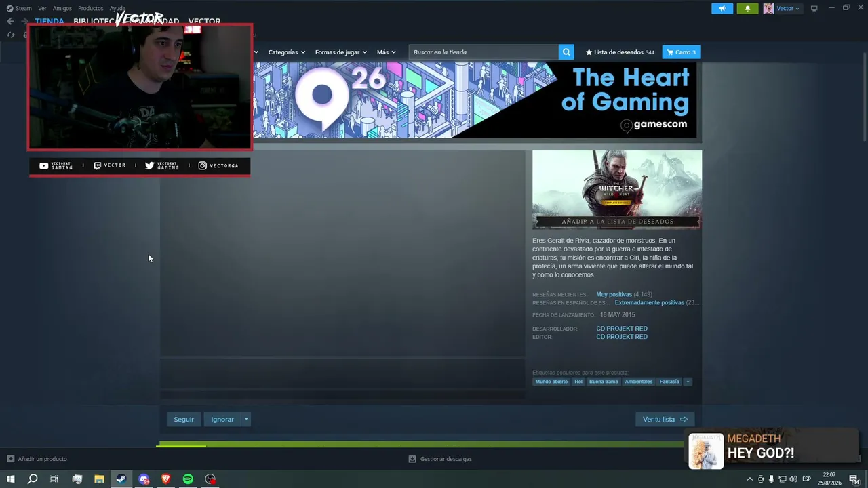Click the Megadeth album art notification
Viewport: 868px width, 488px height.
(706, 451)
